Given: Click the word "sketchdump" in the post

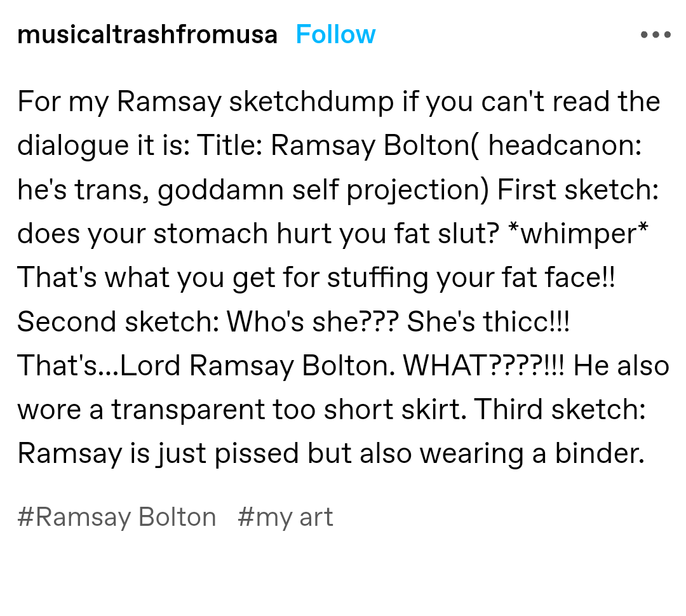Looking at the screenshot, I should [311, 102].
